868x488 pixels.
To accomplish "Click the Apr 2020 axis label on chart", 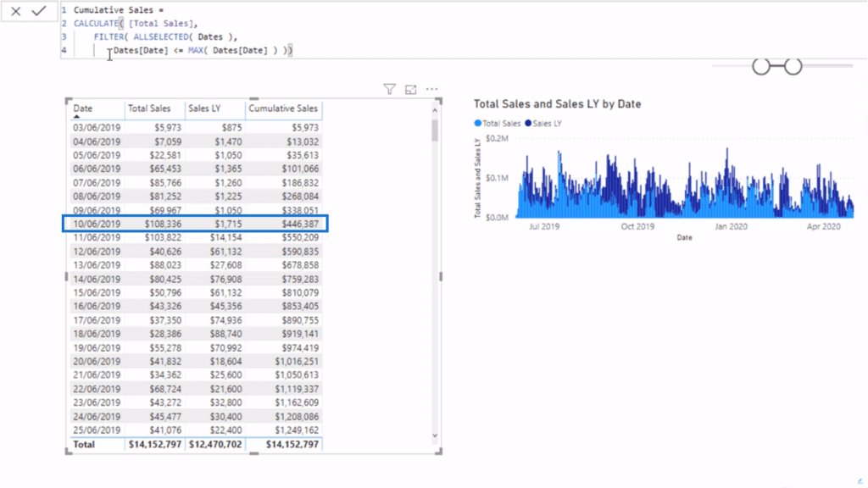I will 824,226.
